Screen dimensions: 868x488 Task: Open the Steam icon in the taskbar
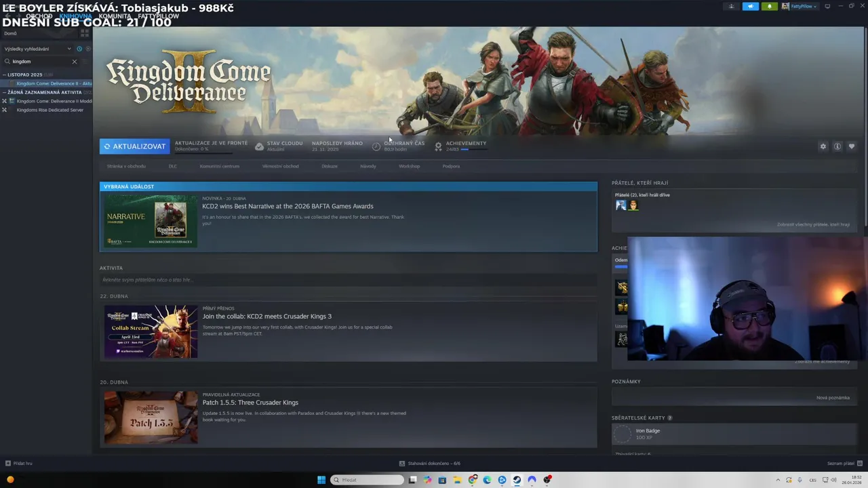click(x=517, y=480)
